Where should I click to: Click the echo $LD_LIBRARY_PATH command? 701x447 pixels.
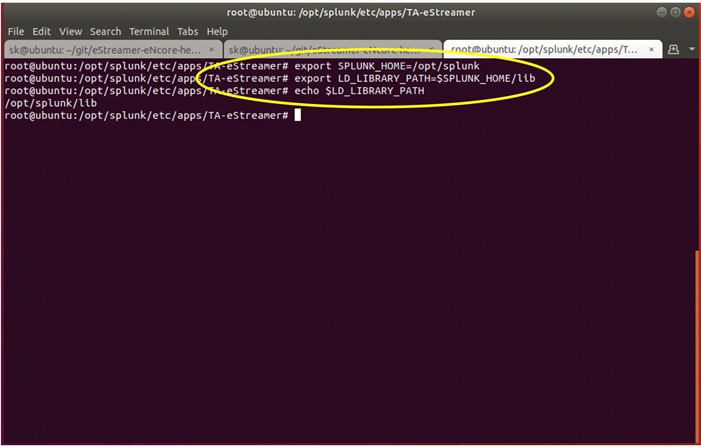point(359,91)
